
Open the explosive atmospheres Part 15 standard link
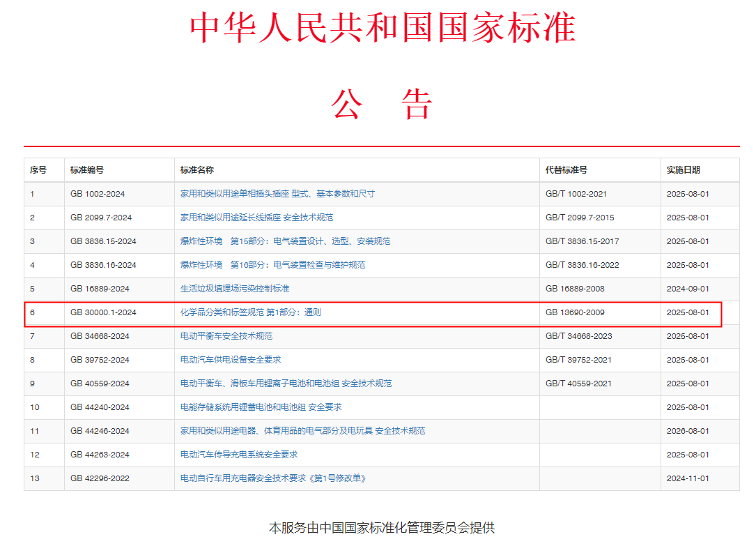coord(286,241)
